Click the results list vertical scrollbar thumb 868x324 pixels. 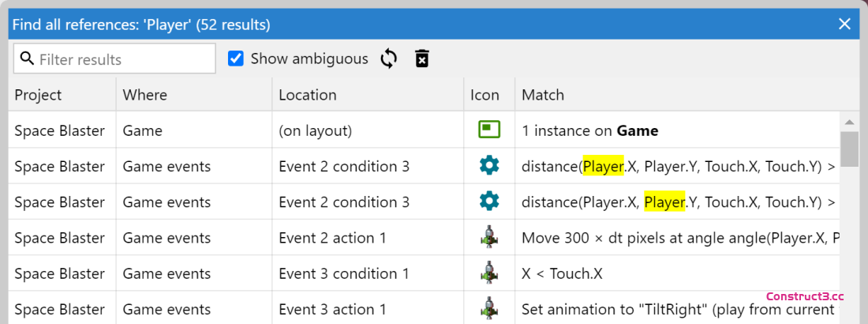[849, 149]
